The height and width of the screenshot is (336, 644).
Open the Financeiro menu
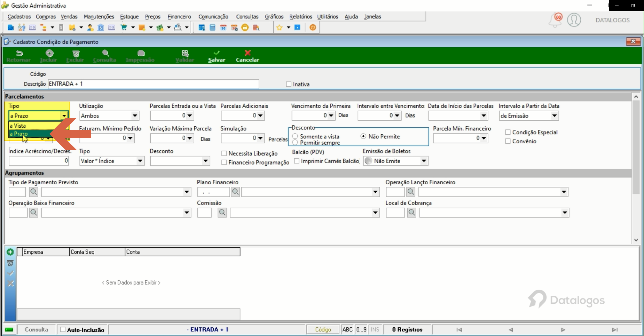(179, 17)
